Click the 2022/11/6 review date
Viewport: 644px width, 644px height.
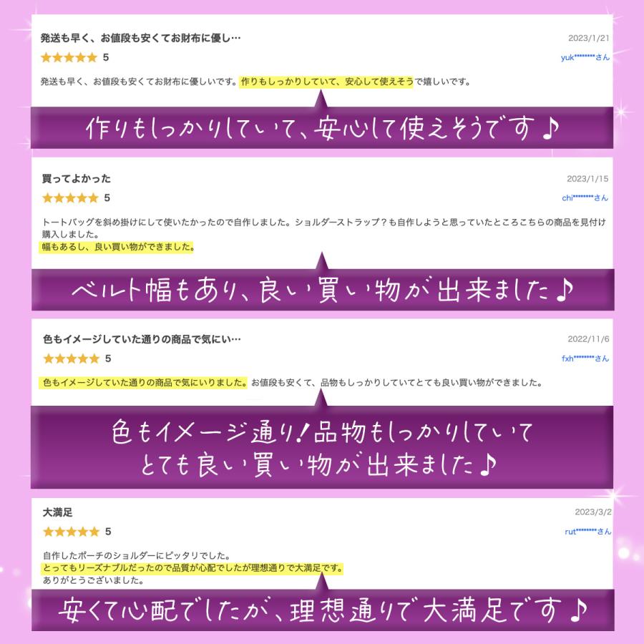click(589, 339)
